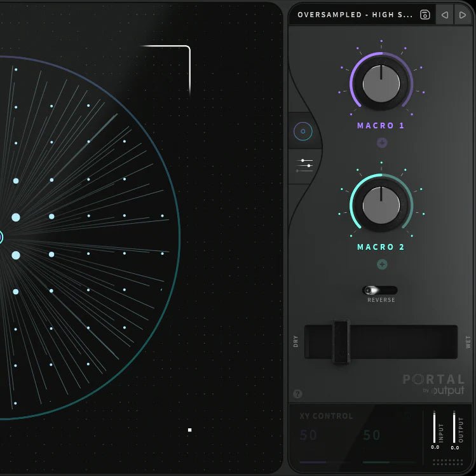Click the second XY Control value 50
476x476 pixels.
point(372,435)
